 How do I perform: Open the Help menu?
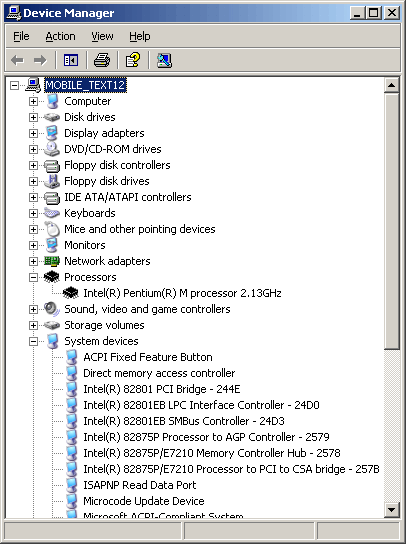tap(139, 36)
